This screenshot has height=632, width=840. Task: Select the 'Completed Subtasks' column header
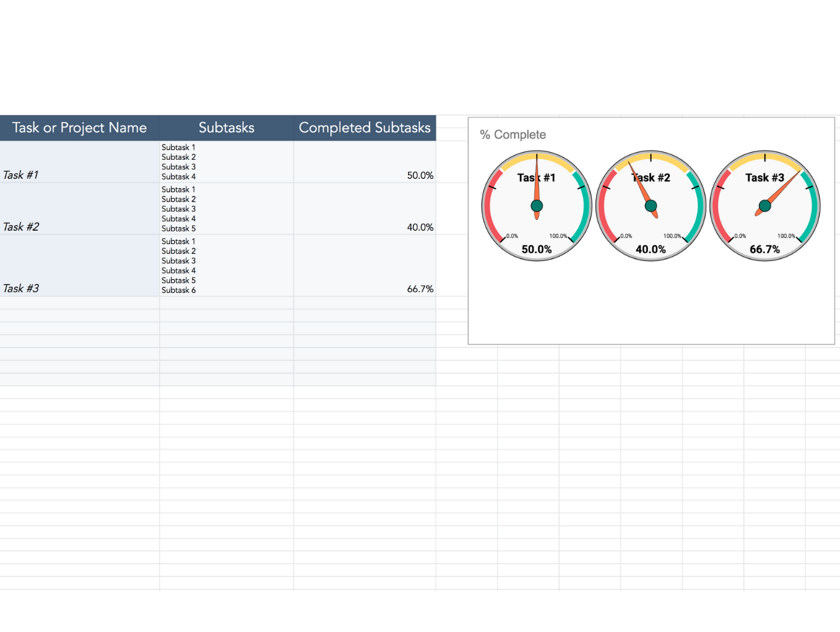coord(364,128)
